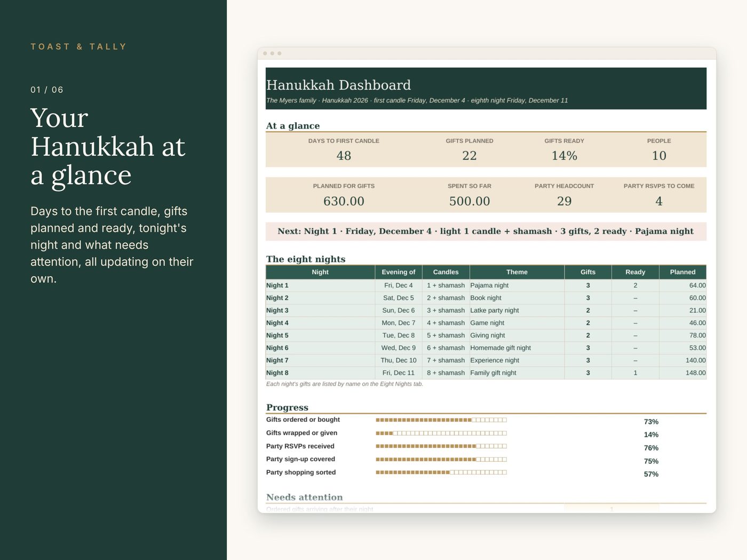Click the 6 + shamash candles cell
This screenshot has width=747, height=560.
point(446,348)
